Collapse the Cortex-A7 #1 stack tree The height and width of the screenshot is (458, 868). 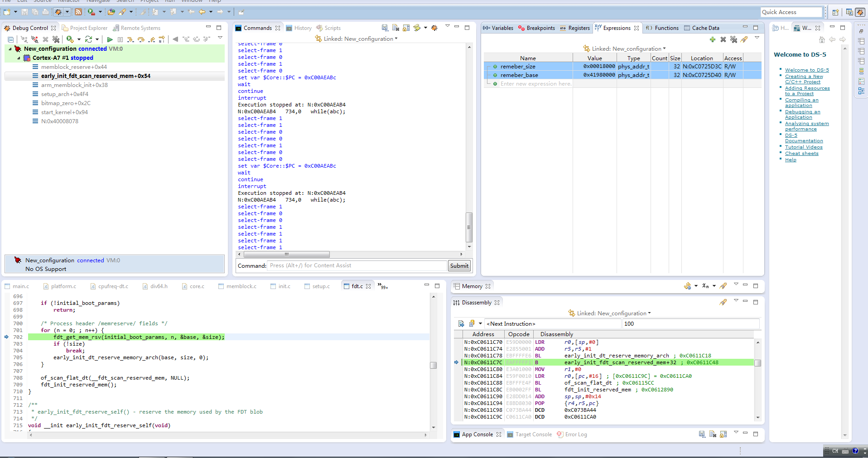pos(19,58)
